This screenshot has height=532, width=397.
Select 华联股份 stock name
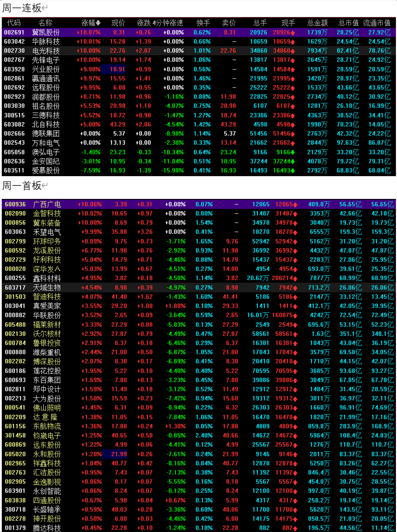(x=47, y=316)
